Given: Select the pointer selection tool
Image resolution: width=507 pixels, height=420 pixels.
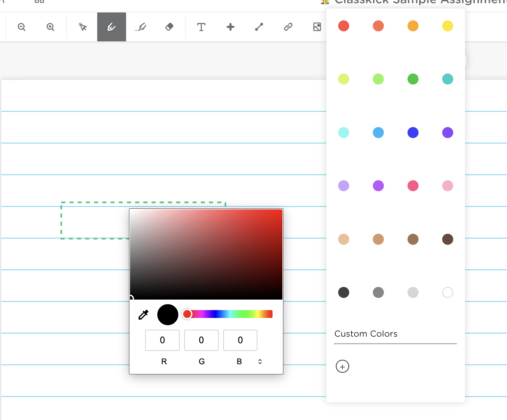Looking at the screenshot, I should (x=83, y=27).
